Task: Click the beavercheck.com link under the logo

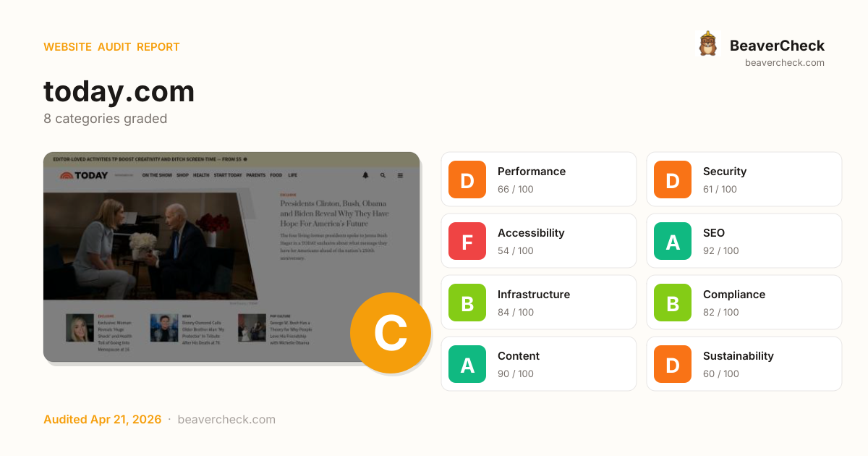Action: click(x=785, y=63)
